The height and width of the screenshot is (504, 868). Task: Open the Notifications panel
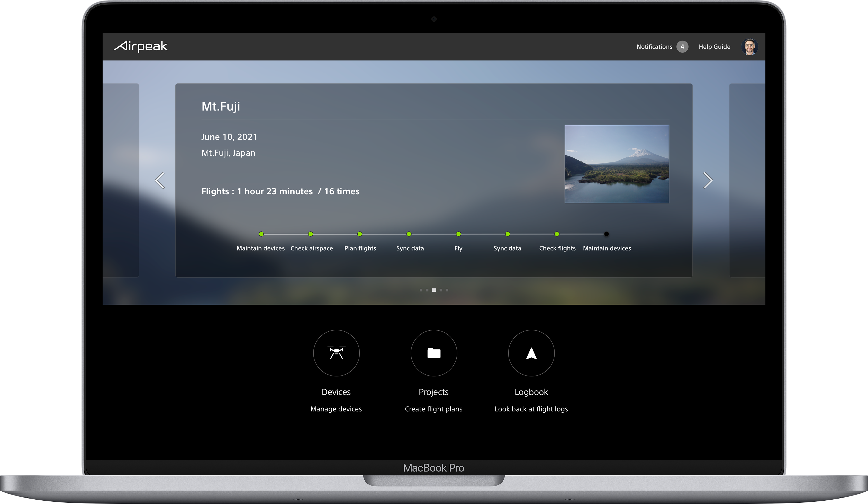point(654,47)
